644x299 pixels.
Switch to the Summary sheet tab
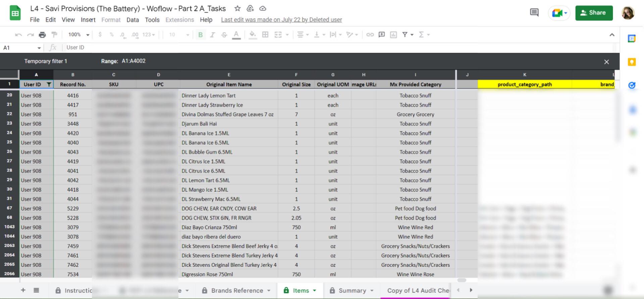click(352, 291)
